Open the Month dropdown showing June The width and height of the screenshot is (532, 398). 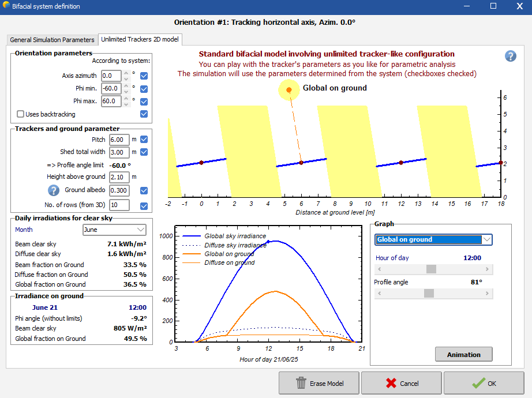coord(114,230)
